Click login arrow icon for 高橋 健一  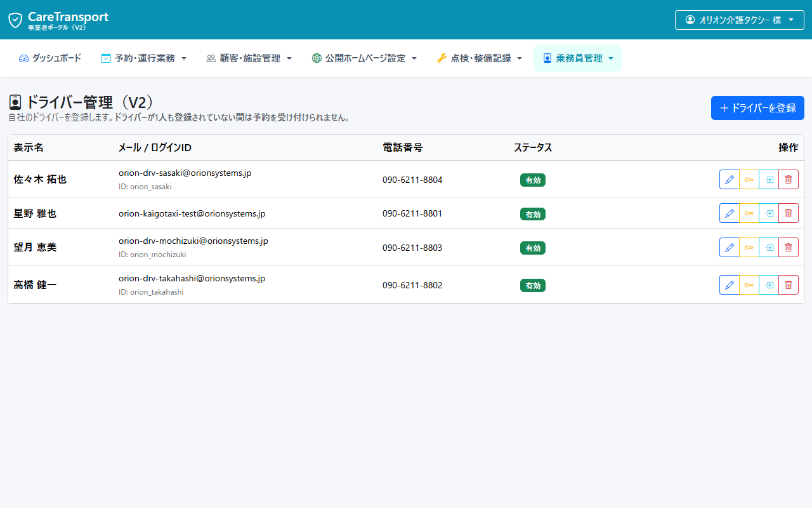tap(769, 284)
